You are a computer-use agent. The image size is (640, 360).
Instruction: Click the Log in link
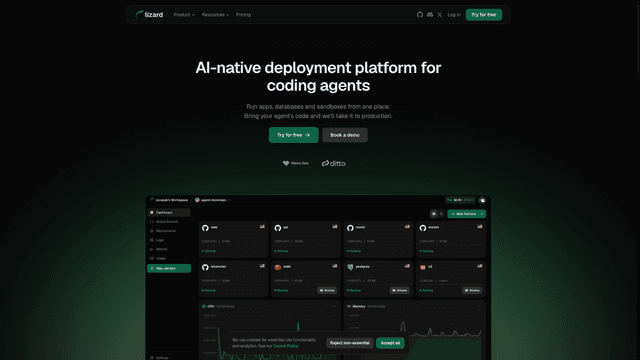coord(454,15)
